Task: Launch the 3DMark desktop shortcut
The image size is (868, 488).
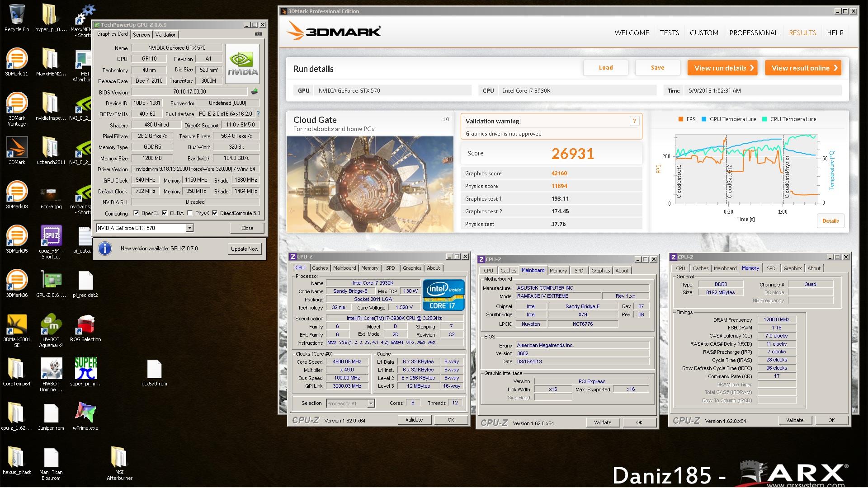Action: tap(17, 150)
